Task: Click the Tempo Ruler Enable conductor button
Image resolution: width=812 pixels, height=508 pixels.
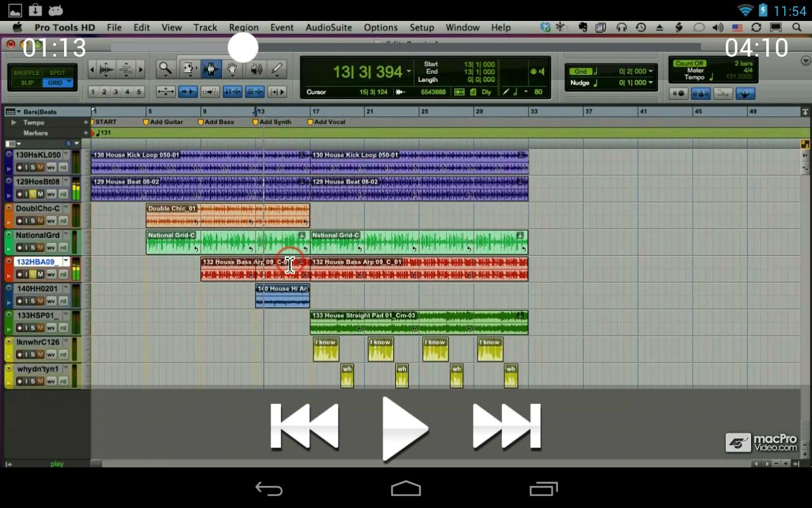Action: point(745,93)
